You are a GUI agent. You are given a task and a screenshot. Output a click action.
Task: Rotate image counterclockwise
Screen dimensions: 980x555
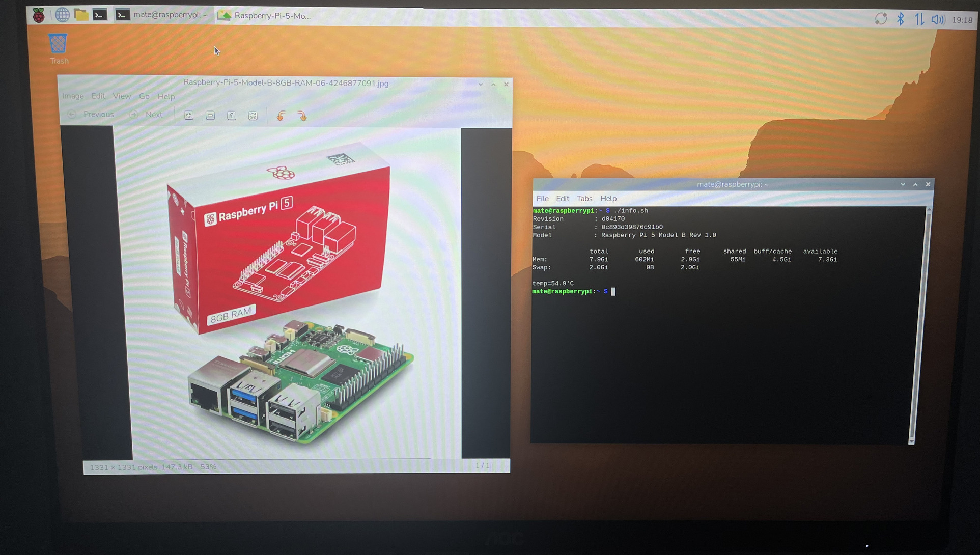coord(281,116)
